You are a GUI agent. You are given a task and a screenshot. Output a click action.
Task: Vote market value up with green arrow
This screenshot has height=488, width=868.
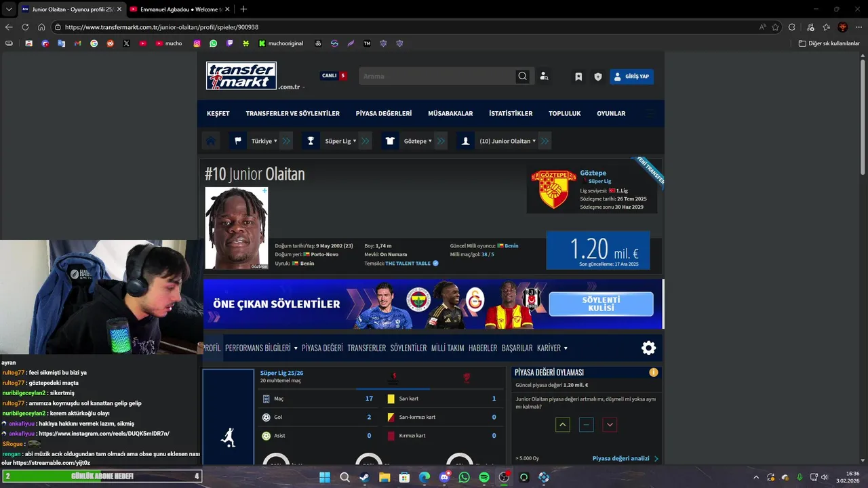pyautogui.click(x=563, y=425)
